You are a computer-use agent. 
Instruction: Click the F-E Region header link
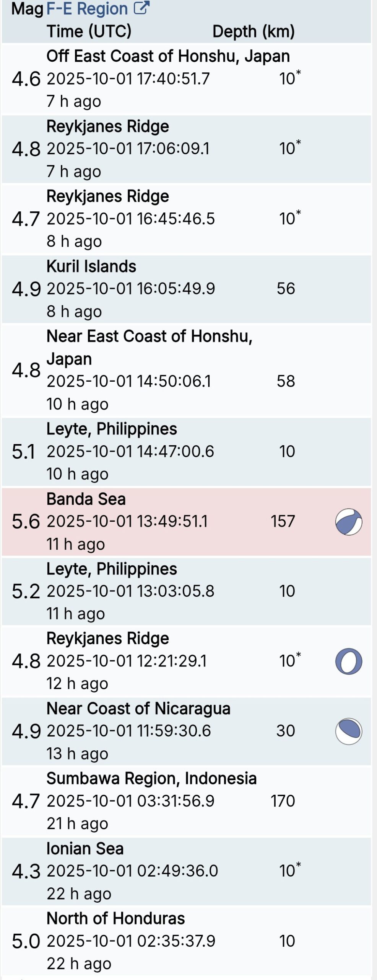[x=87, y=8]
